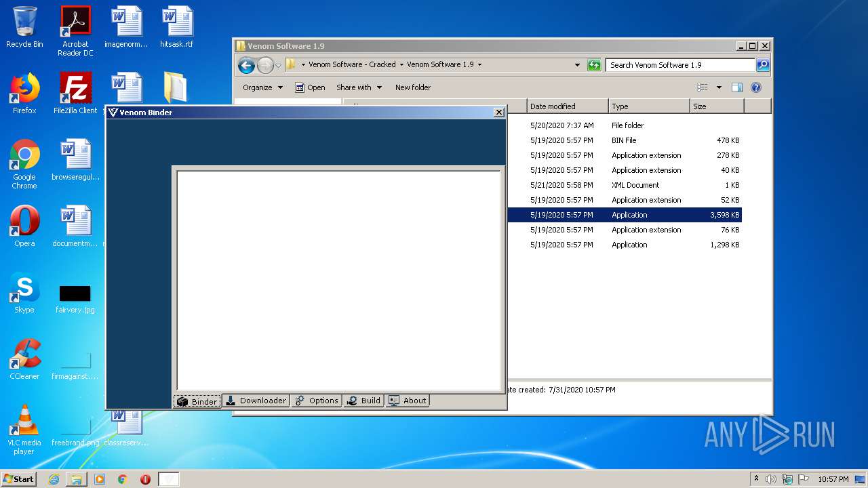Click the Windows Explorer taskbar button
The height and width of the screenshot is (488, 868).
point(77,479)
